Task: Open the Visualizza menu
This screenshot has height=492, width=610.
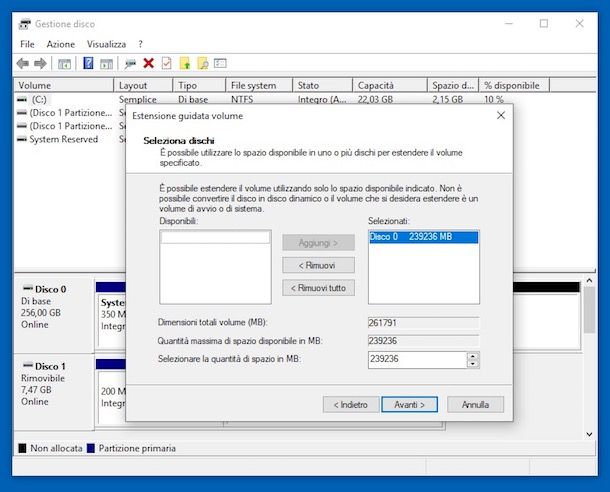Action: pyautogui.click(x=106, y=44)
